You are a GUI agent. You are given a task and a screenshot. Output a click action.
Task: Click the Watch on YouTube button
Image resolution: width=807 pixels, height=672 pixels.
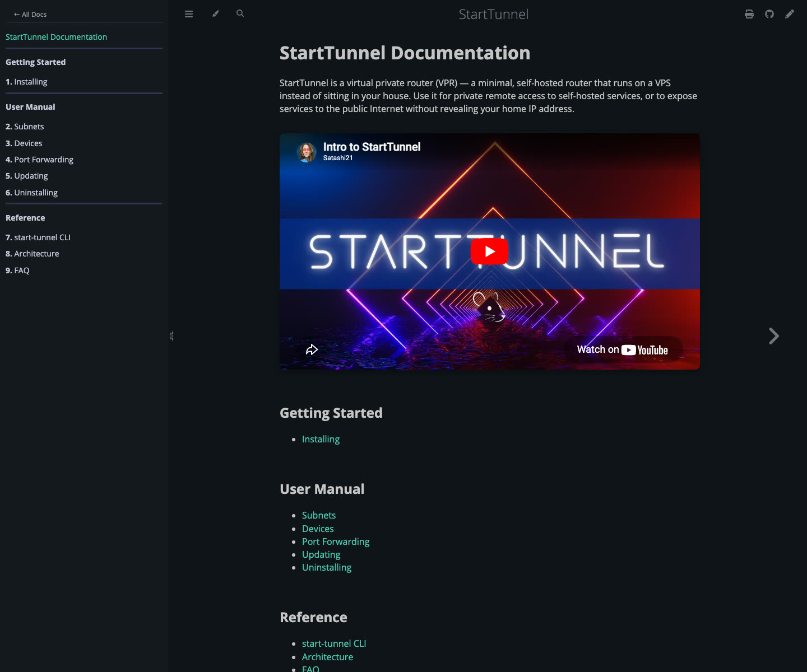623,349
